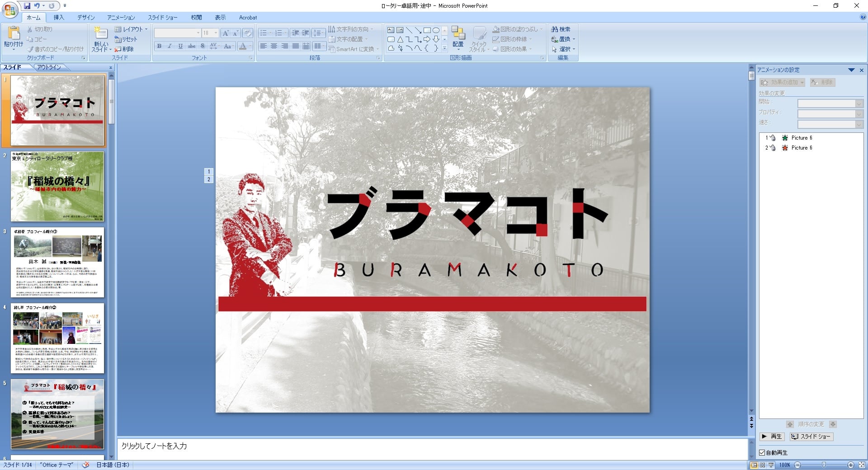Select the isosceles triangle shape
868x470 pixels.
[400, 39]
